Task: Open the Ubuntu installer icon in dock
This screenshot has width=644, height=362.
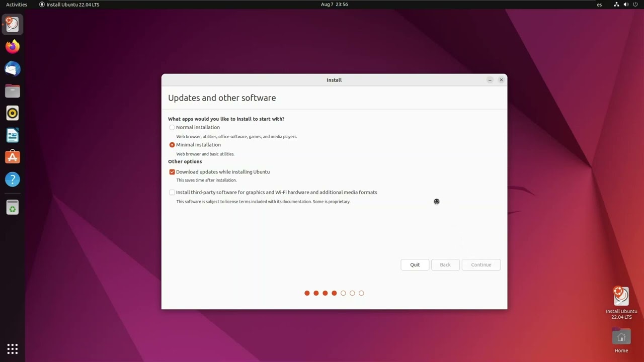Action: [x=13, y=24]
